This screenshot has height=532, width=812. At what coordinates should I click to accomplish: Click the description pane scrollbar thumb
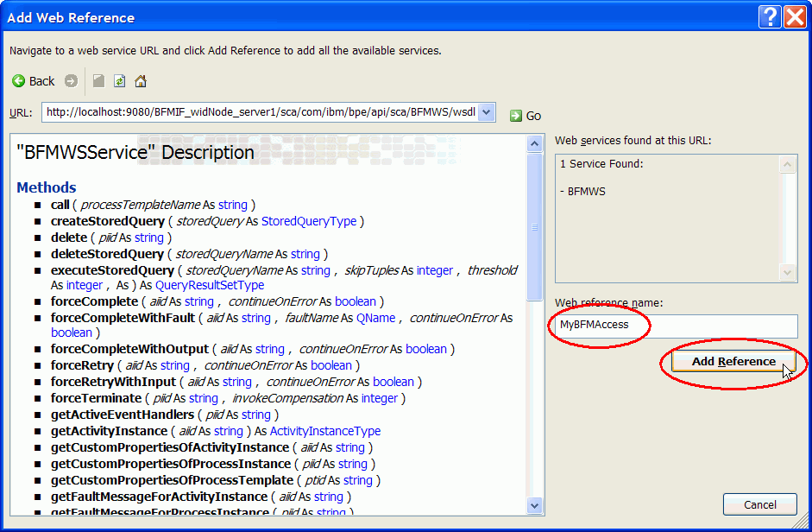click(534, 226)
